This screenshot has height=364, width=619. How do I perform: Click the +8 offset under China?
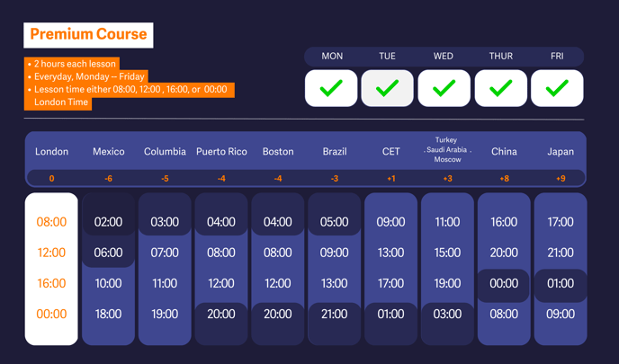tap(504, 179)
